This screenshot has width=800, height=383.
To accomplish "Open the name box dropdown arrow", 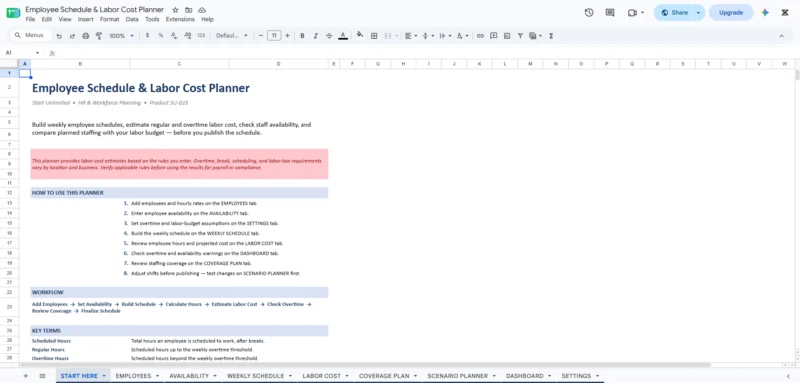I will pyautogui.click(x=37, y=53).
